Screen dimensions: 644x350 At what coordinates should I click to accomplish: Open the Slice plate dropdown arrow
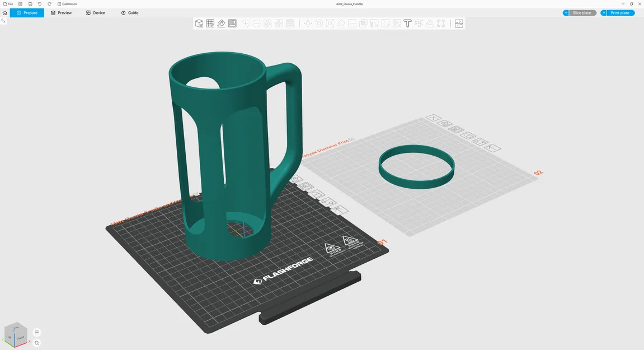click(566, 13)
